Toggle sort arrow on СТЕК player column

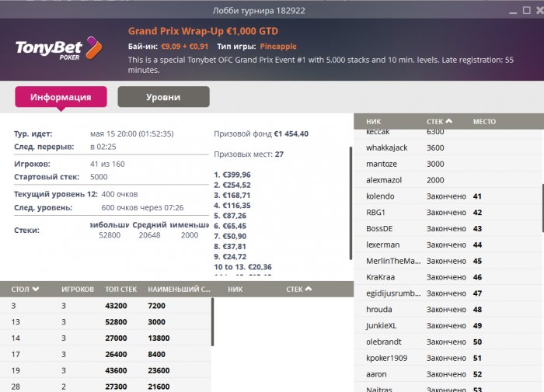pos(448,121)
